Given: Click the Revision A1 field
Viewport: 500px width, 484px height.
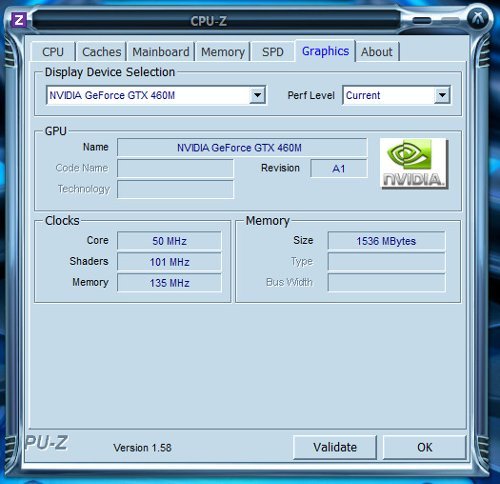Looking at the screenshot, I should [x=339, y=168].
